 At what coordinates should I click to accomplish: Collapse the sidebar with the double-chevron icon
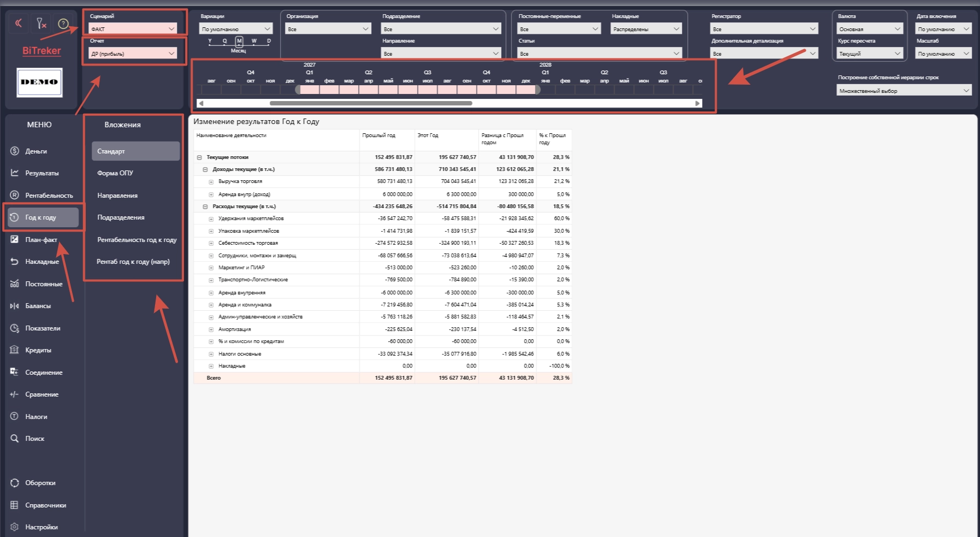(19, 23)
